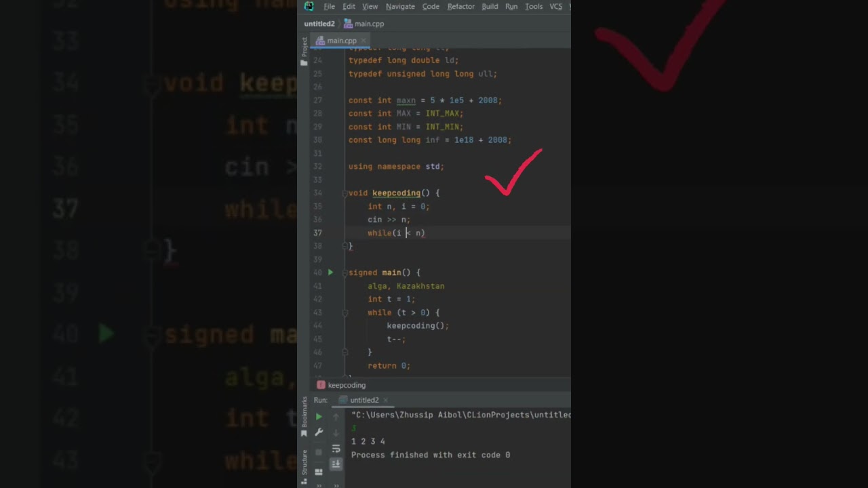This screenshot has height=488, width=868.
Task: Expand more console actions under scroll-to-end icon
Action: 336,485
